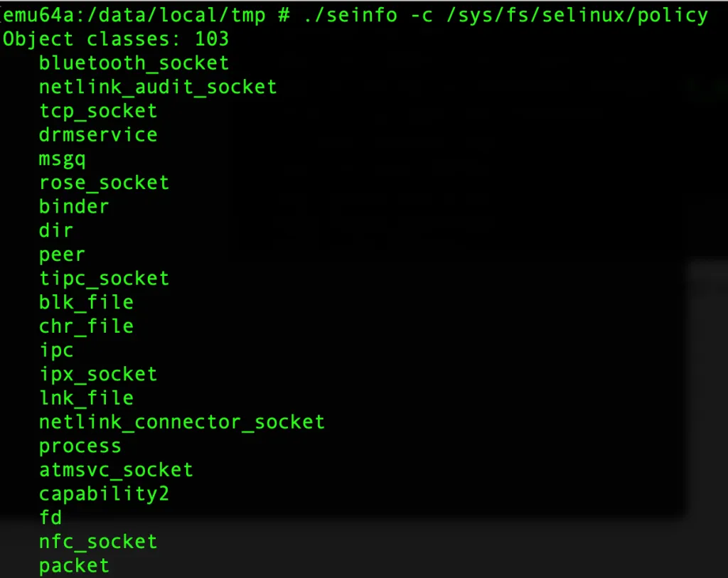
Task: Click the msgq entry
Action: [x=63, y=159]
